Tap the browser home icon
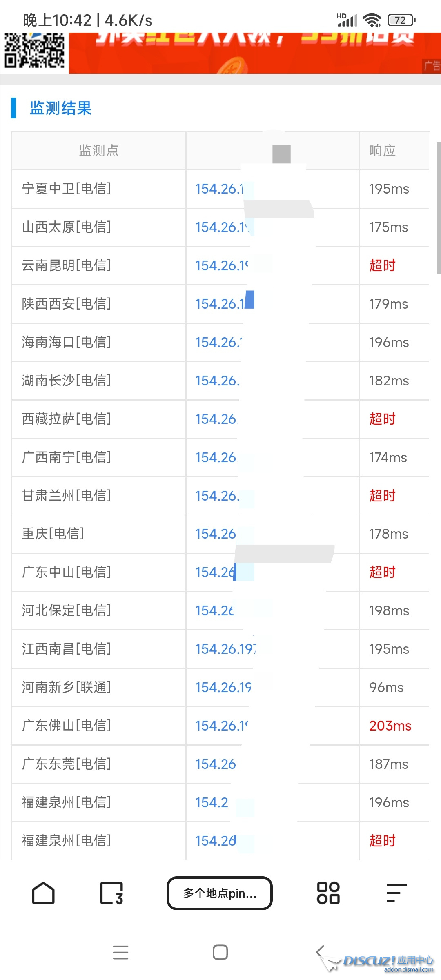The width and height of the screenshot is (441, 980). pyautogui.click(x=43, y=893)
